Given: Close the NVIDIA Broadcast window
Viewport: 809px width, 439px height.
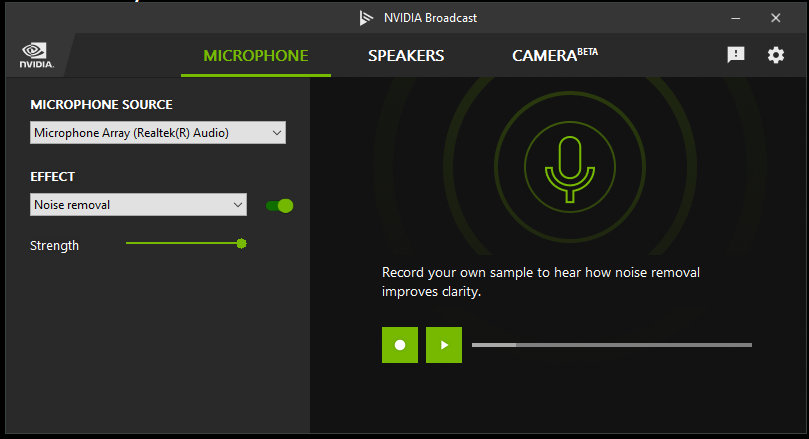Looking at the screenshot, I should pos(775,18).
